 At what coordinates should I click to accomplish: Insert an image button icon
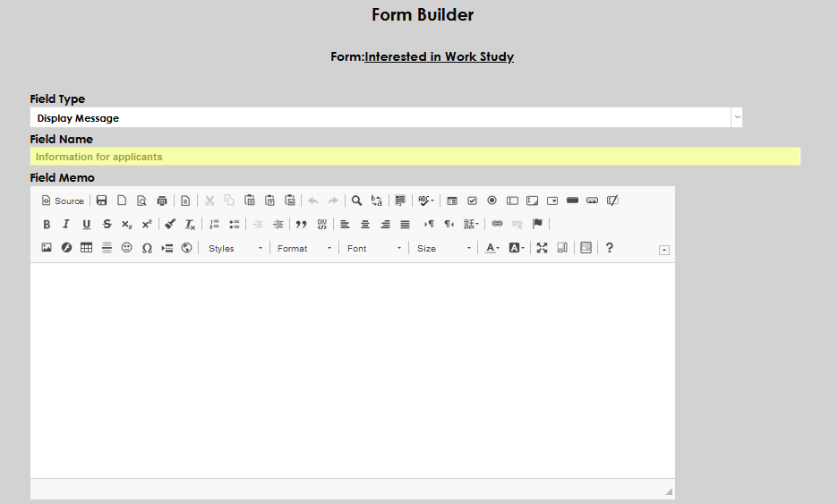click(x=592, y=201)
